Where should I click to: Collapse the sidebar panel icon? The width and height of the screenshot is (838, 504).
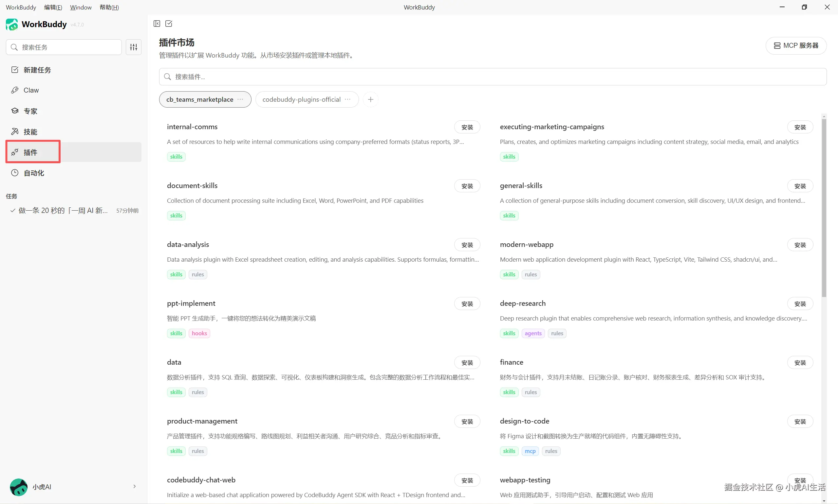point(157,24)
